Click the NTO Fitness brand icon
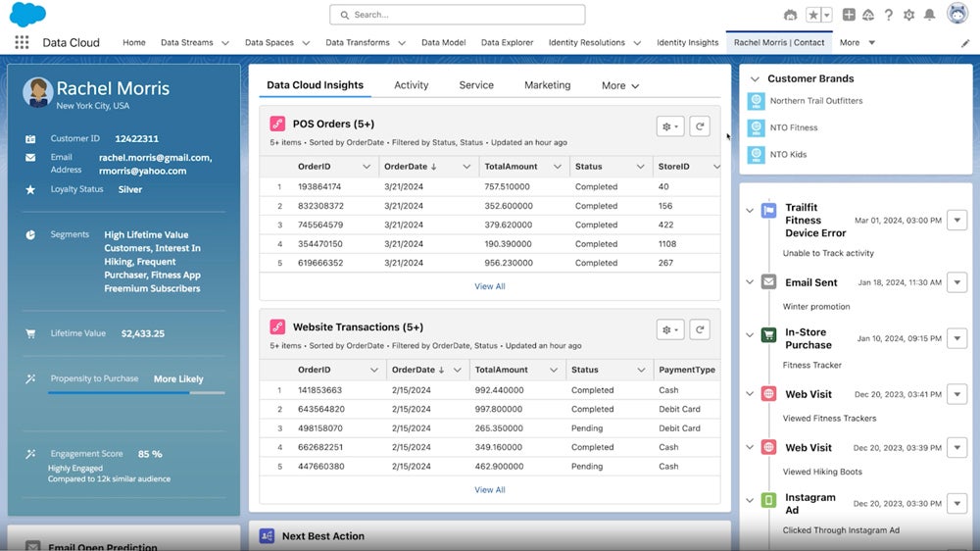The height and width of the screenshot is (551, 980). click(x=757, y=127)
